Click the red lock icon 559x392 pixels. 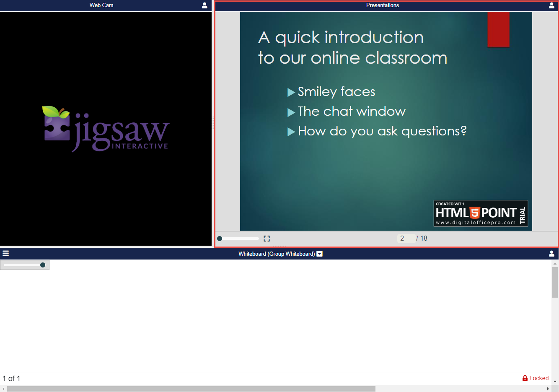pyautogui.click(x=525, y=378)
